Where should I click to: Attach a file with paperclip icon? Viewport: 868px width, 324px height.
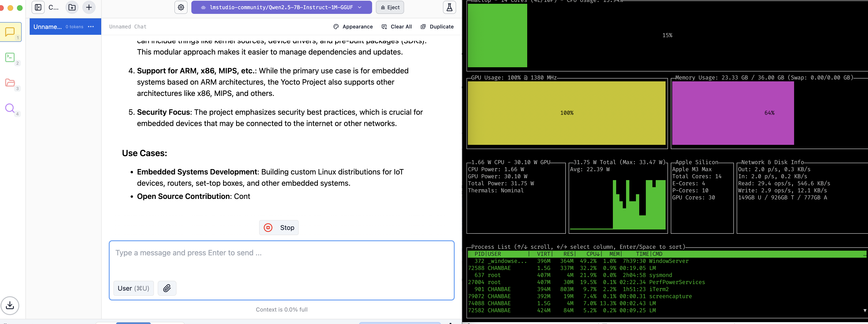[x=167, y=288]
